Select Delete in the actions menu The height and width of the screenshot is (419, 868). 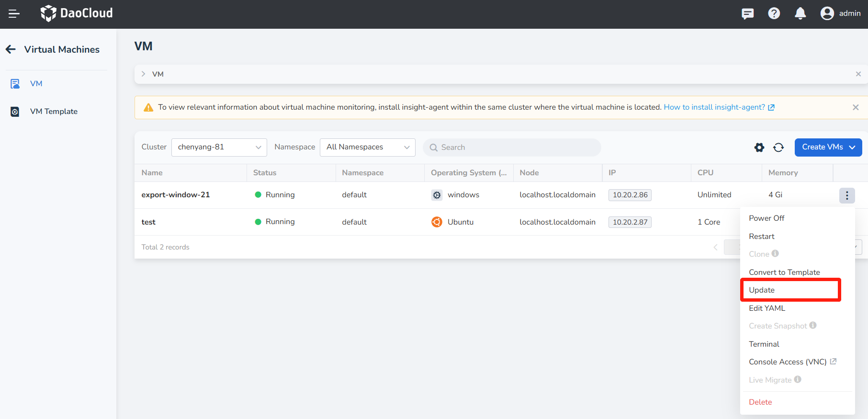click(760, 402)
